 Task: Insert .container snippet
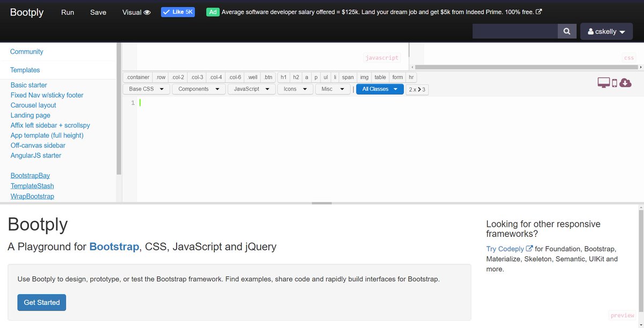(x=138, y=77)
